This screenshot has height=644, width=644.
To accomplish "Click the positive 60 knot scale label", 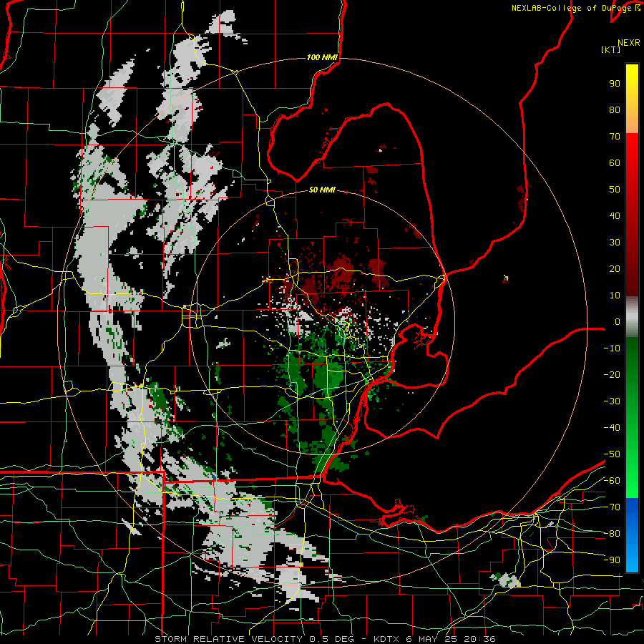I will [x=615, y=163].
